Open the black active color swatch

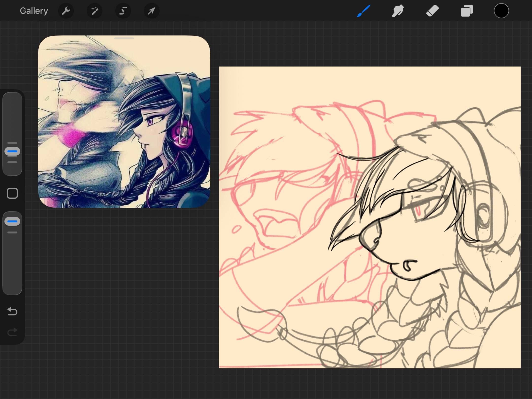click(501, 11)
